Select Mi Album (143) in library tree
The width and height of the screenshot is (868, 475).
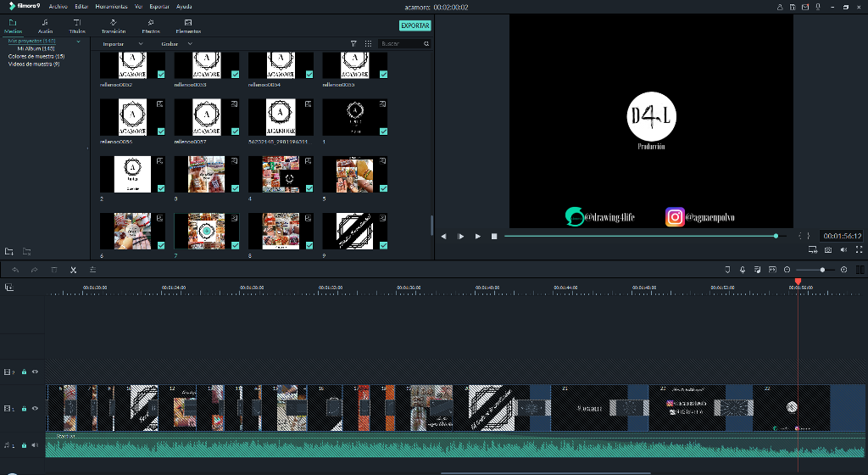tap(36, 48)
